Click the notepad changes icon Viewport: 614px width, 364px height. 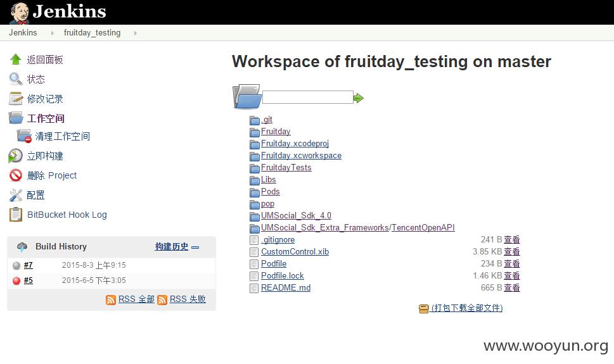16,99
